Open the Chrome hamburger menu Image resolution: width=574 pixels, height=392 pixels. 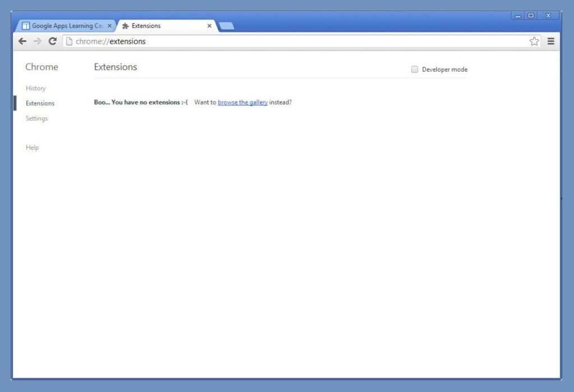[550, 41]
